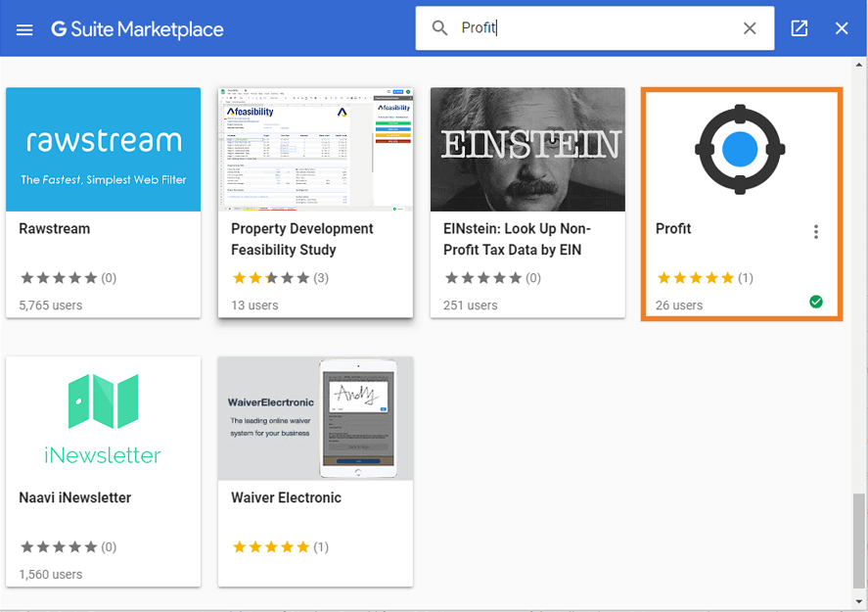Click the scrollbar down arrow
Image resolution: width=868 pixels, height=612 pixels.
858,601
